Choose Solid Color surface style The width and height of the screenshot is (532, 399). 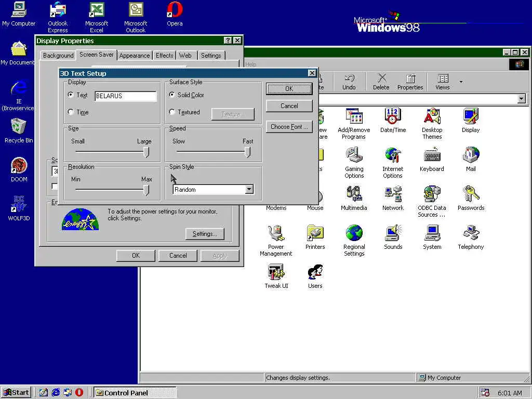pos(172,95)
